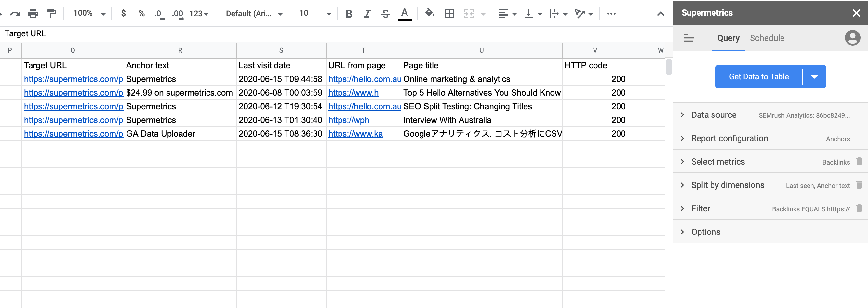Select the Anchor text header cell

tap(180, 65)
